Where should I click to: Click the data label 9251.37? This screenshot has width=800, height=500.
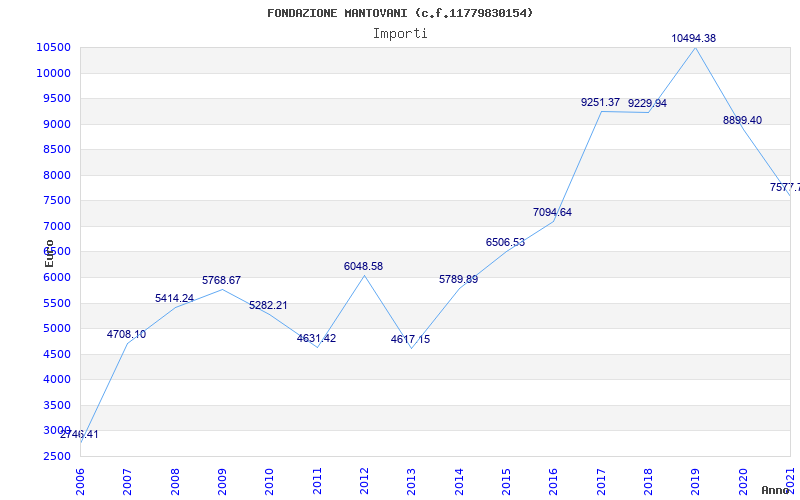(x=601, y=103)
